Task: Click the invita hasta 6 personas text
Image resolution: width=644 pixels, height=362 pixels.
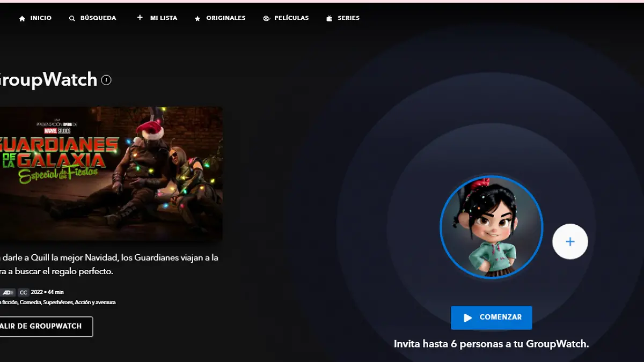Action: tap(491, 344)
